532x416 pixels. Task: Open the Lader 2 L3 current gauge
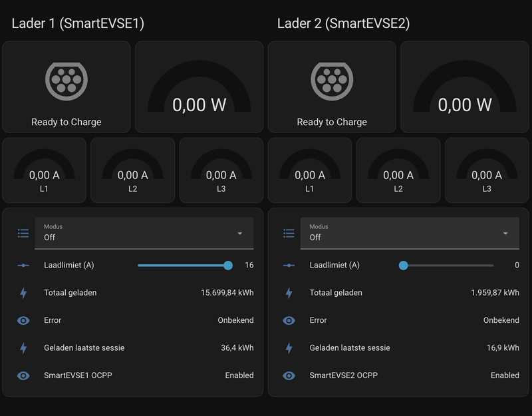487,170
